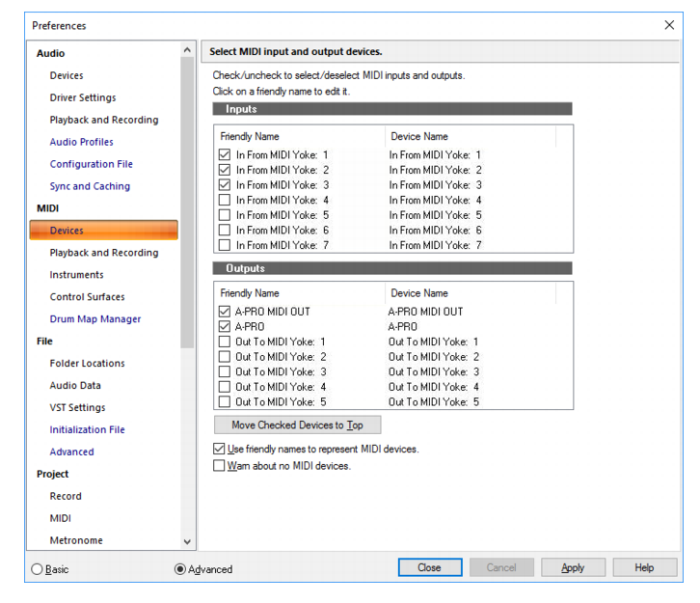
Task: Enable Out To MIDI Yoke: 1 output
Action: pyautogui.click(x=225, y=342)
